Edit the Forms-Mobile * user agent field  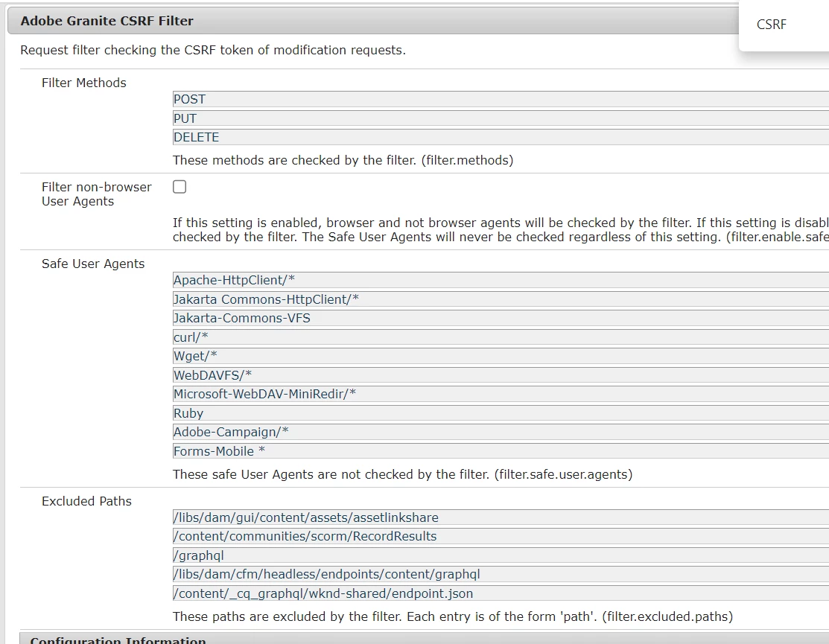tap(501, 451)
